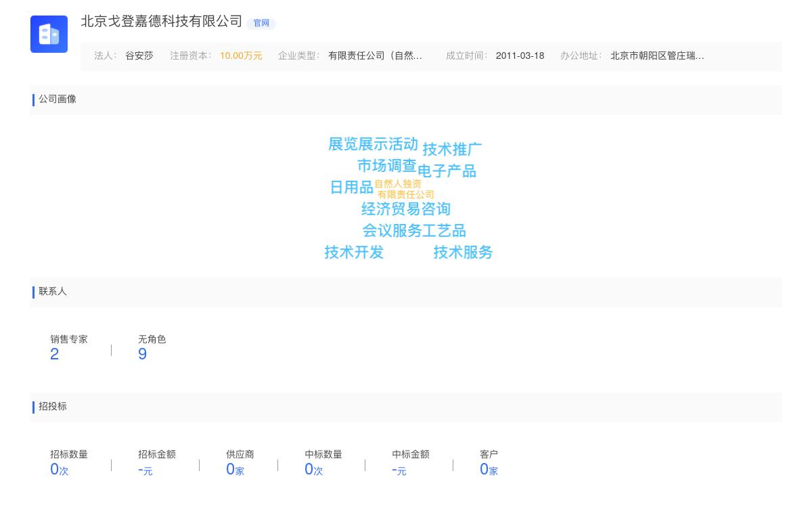
Task: Click the 无角色 contact count 9
Action: click(x=142, y=354)
